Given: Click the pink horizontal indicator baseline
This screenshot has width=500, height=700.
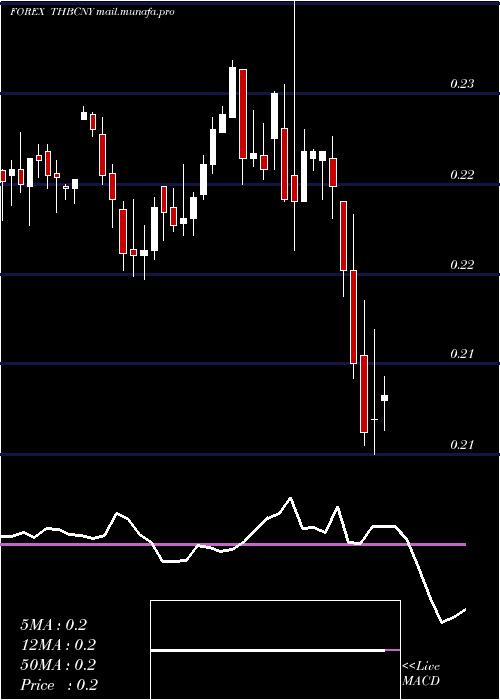Looking at the screenshot, I should (233, 545).
